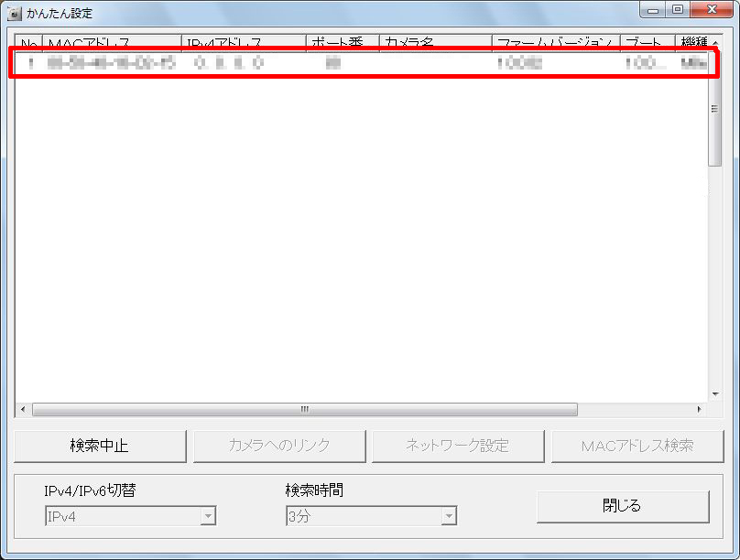Image resolution: width=740 pixels, height=560 pixels.
Task: Click the horizontal scrollbar left arrow
Action: 23,409
